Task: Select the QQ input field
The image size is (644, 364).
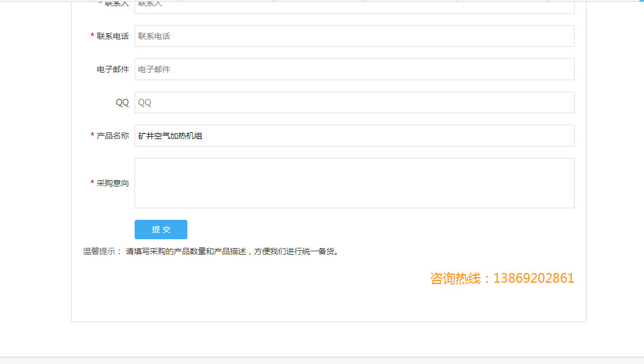Action: 354,102
